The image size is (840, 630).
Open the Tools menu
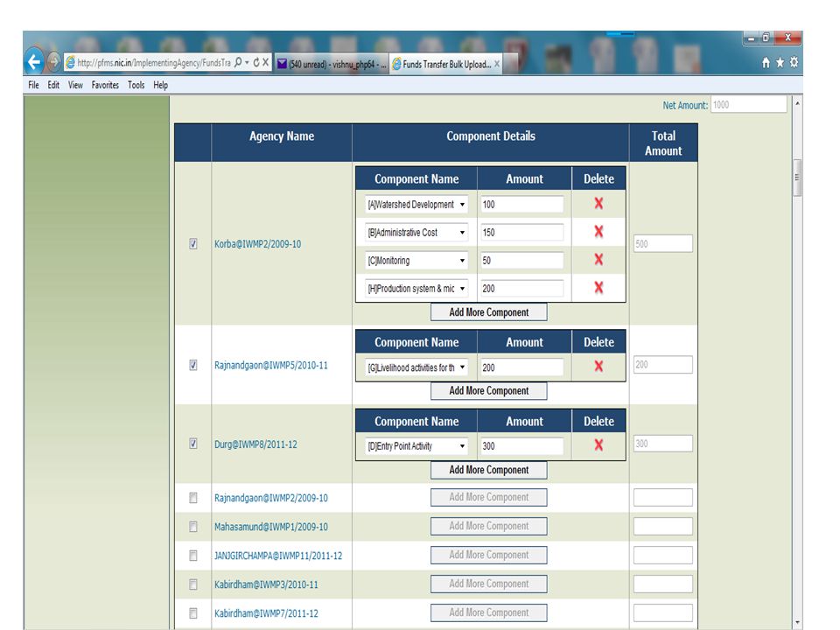coord(136,85)
